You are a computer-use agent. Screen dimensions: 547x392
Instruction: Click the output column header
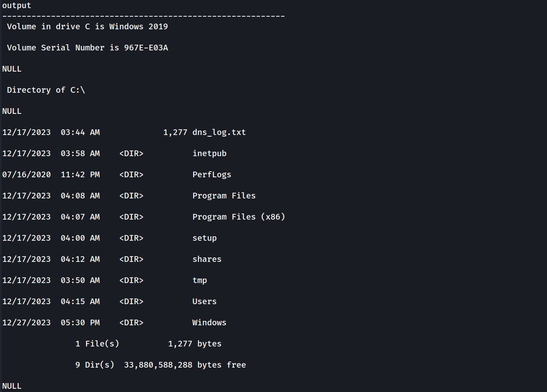pos(17,6)
